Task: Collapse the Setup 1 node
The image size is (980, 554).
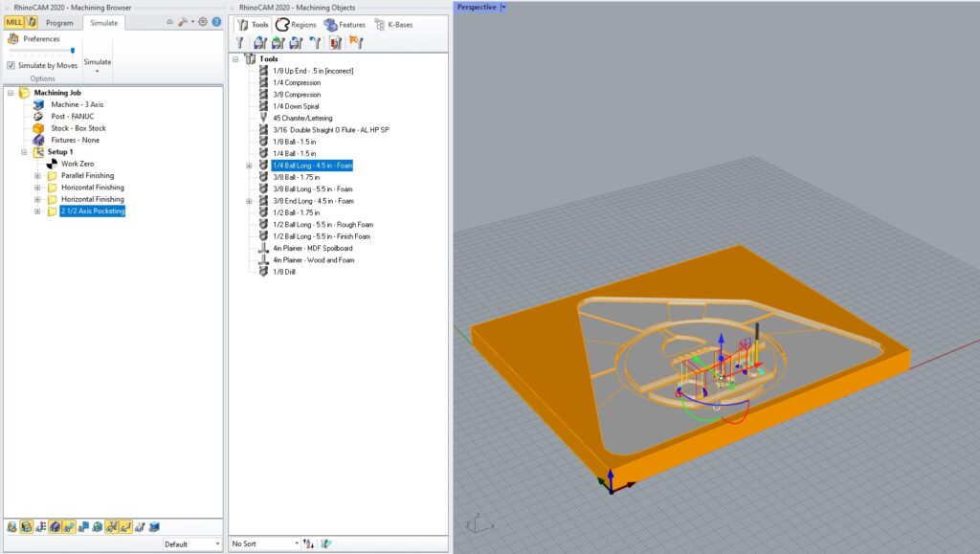Action: [x=24, y=152]
